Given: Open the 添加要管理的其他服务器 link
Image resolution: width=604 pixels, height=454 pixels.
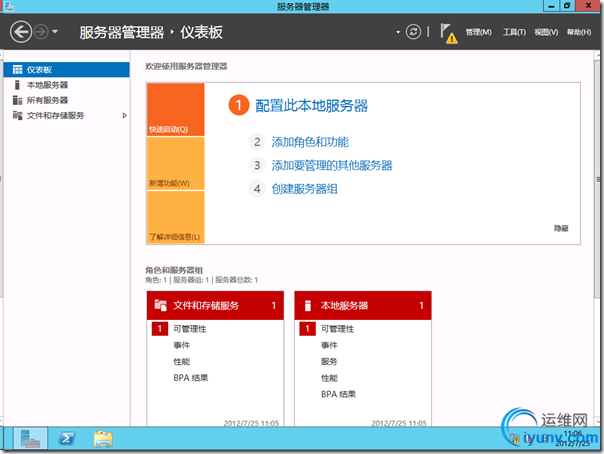Looking at the screenshot, I should (332, 166).
